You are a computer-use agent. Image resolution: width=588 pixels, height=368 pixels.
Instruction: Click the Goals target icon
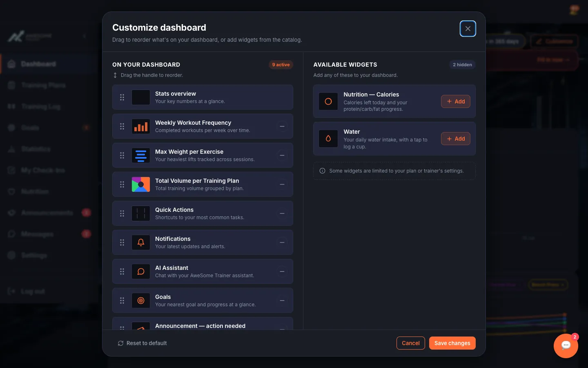click(x=141, y=301)
